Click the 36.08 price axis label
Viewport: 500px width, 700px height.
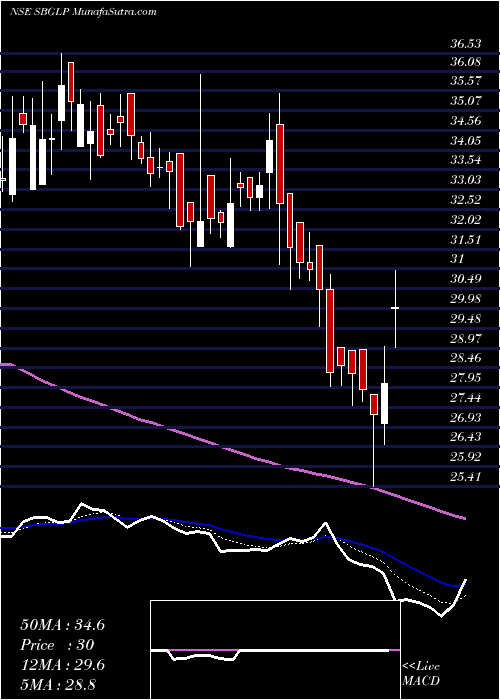tap(466, 61)
